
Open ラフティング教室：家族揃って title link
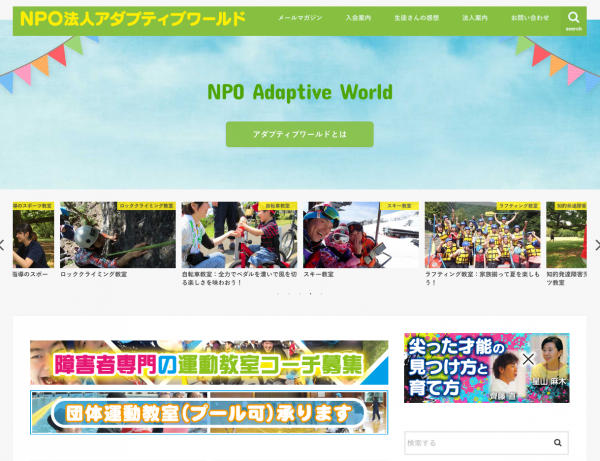pos(482,279)
